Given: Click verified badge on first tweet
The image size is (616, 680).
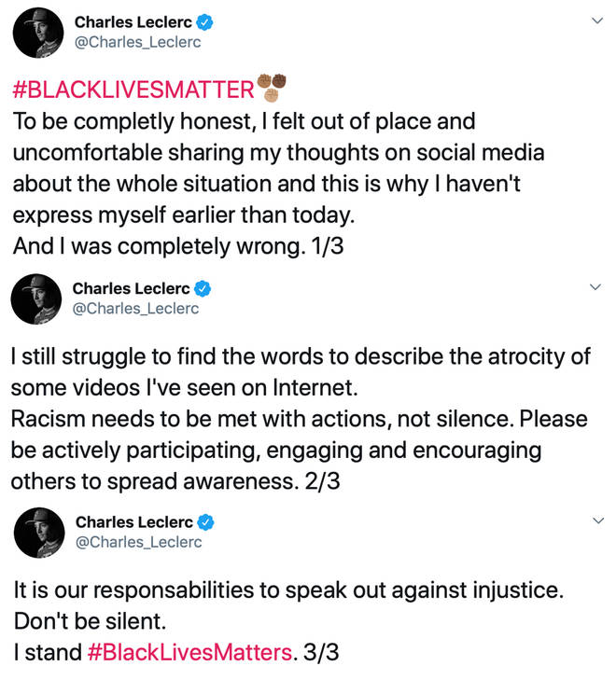Looking at the screenshot, I should click(204, 22).
